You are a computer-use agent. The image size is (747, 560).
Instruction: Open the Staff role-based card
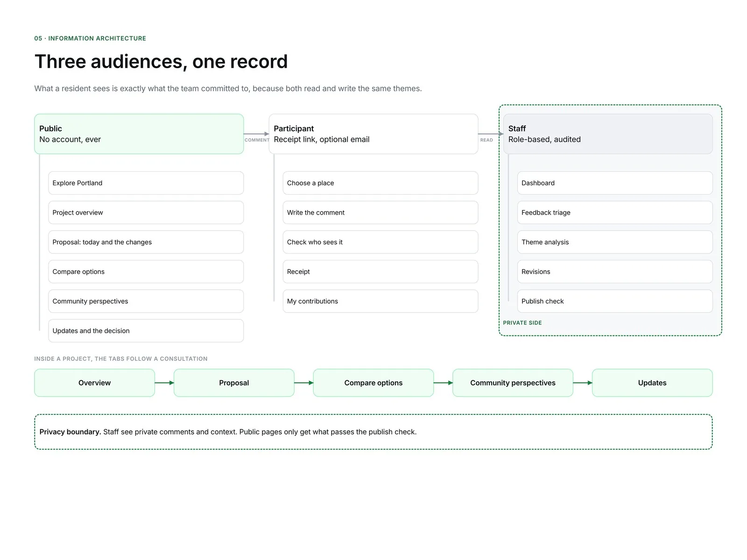(608, 134)
